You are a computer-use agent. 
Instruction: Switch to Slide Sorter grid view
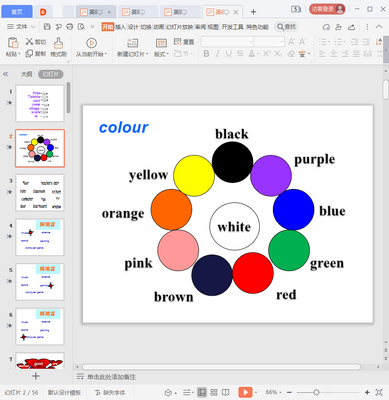pos(214,392)
